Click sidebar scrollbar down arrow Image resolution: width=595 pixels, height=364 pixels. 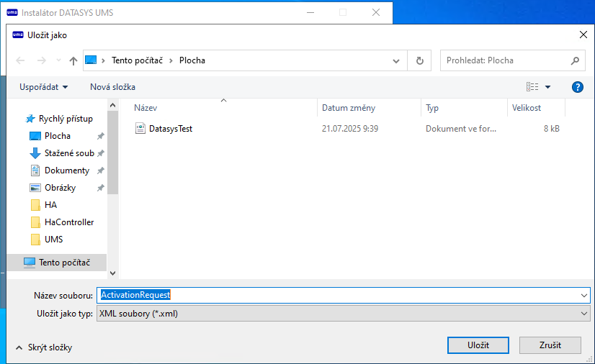[112, 273]
